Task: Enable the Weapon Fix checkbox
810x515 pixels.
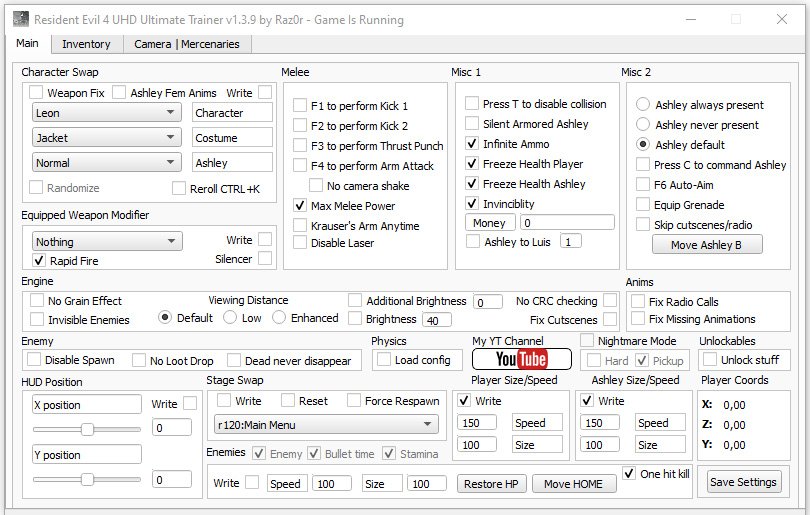Action: click(x=36, y=92)
